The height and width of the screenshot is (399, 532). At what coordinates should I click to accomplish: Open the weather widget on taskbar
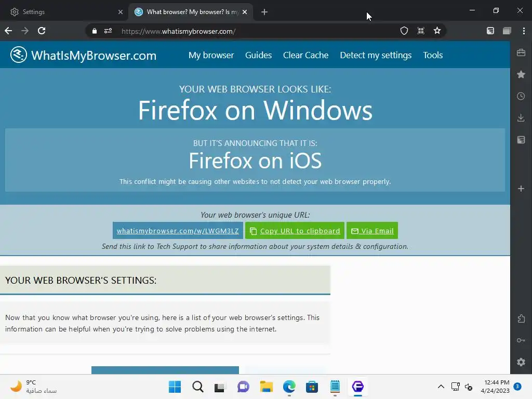click(x=33, y=387)
